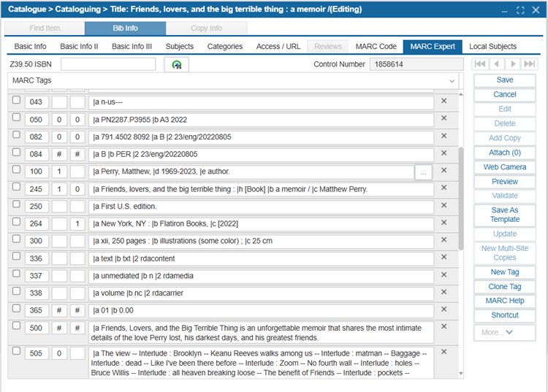Delete the 336 tag row

pos(444,257)
